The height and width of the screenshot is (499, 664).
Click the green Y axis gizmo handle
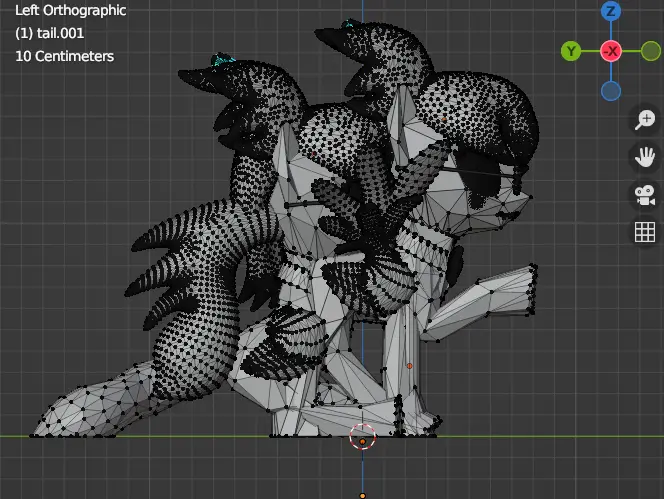point(571,51)
